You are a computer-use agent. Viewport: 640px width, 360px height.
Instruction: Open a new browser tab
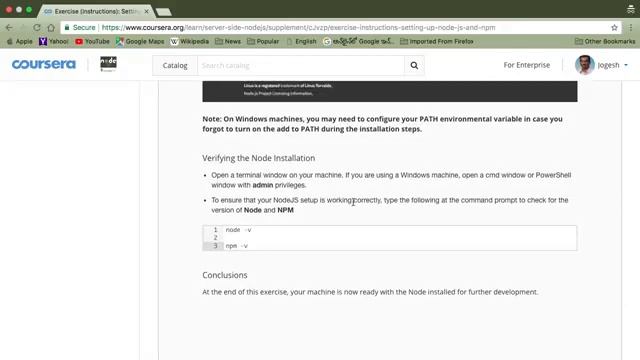[164, 12]
